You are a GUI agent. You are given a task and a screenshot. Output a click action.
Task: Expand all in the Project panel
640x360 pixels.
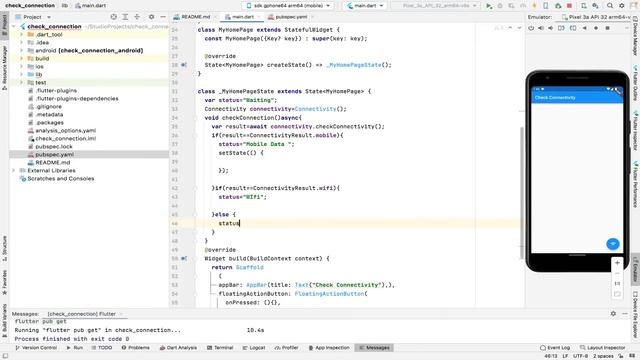tap(125, 17)
